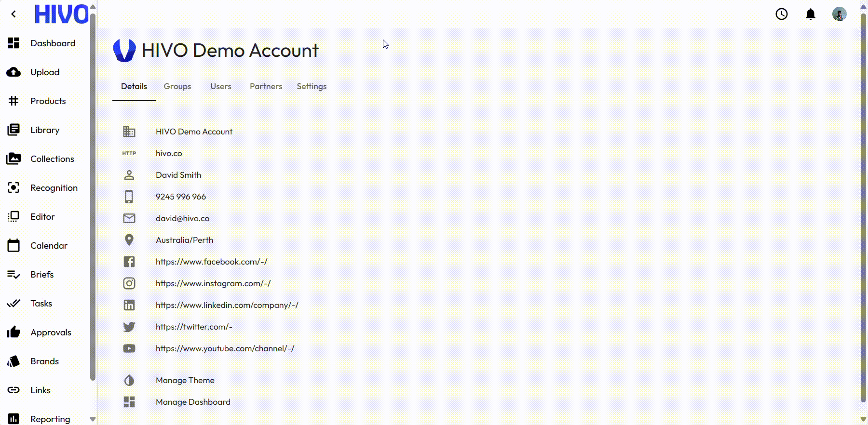This screenshot has height=425, width=868.
Task: Click Manage Theme link
Action: point(185,380)
